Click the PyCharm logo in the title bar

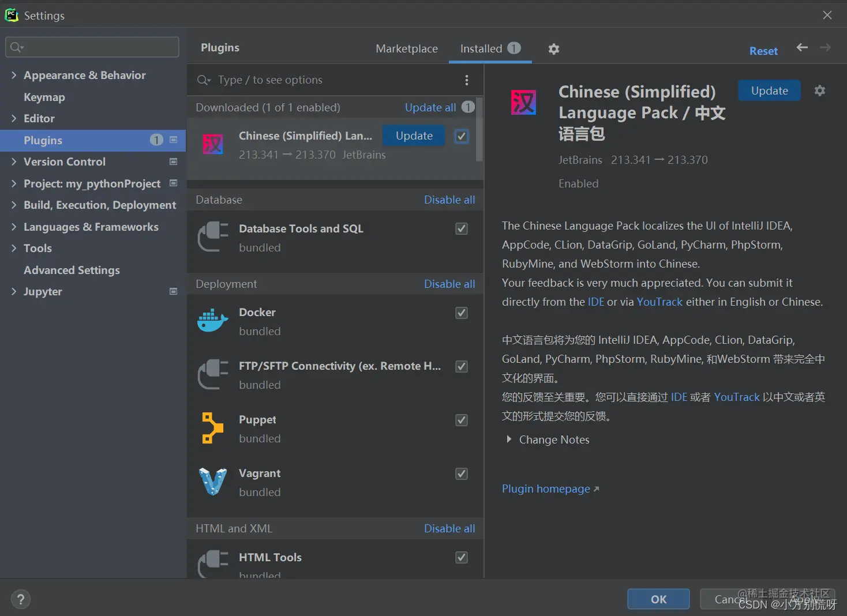12,15
